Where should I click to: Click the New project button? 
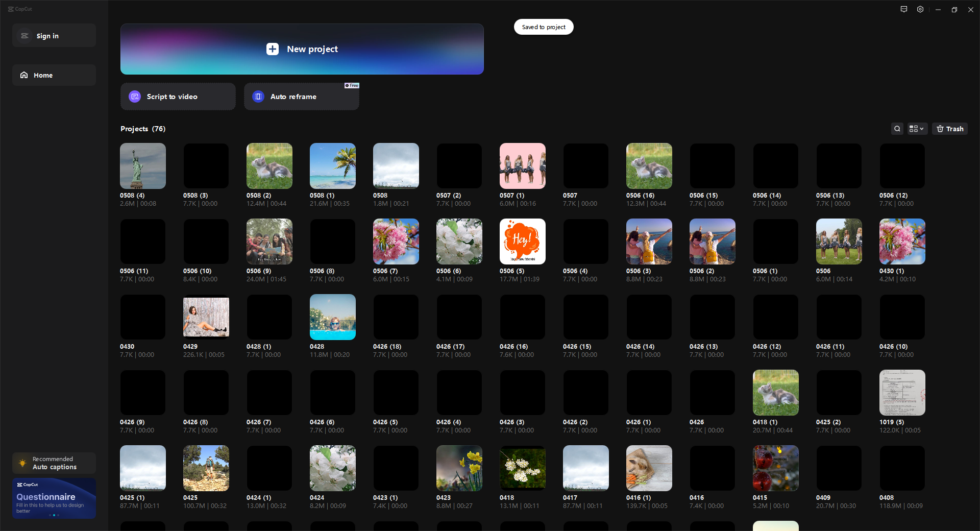point(302,49)
